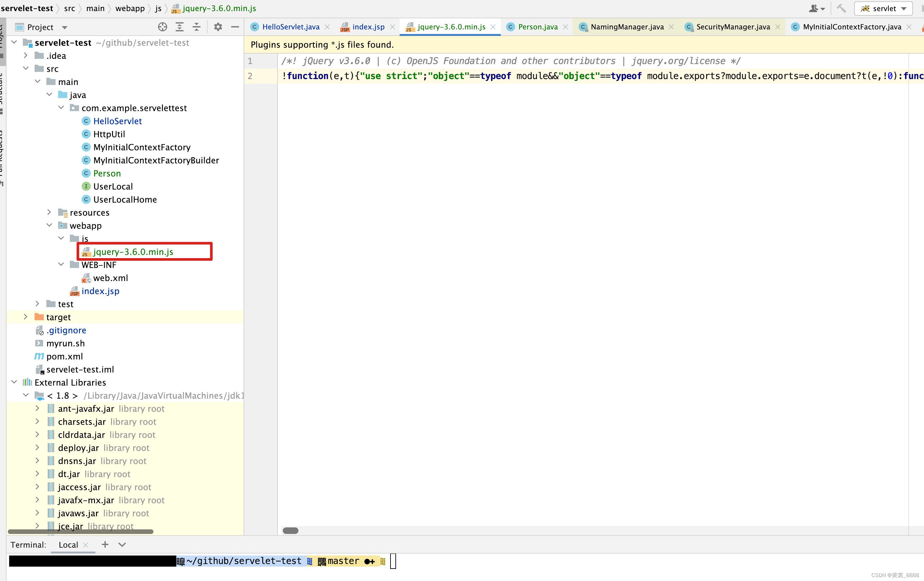Close the index.jsp tab
The image size is (924, 581).
pos(392,27)
